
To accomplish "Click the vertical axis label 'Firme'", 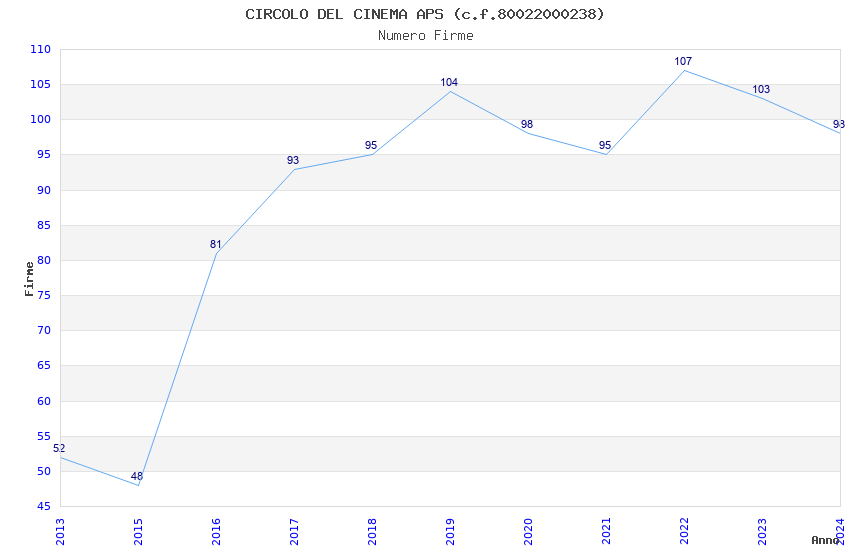I will coord(29,279).
